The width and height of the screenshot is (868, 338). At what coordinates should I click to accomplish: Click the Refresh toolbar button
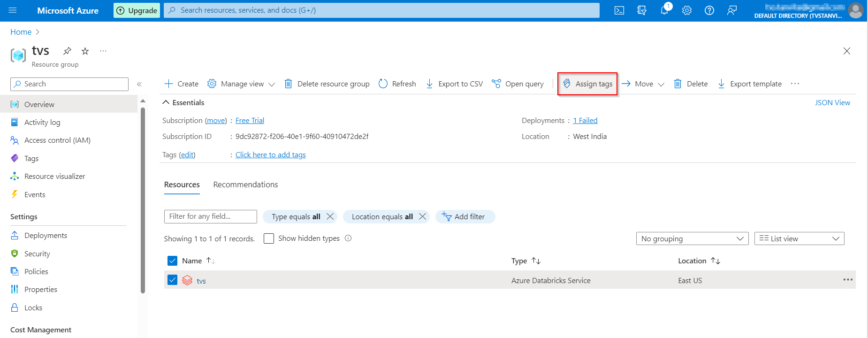(397, 84)
